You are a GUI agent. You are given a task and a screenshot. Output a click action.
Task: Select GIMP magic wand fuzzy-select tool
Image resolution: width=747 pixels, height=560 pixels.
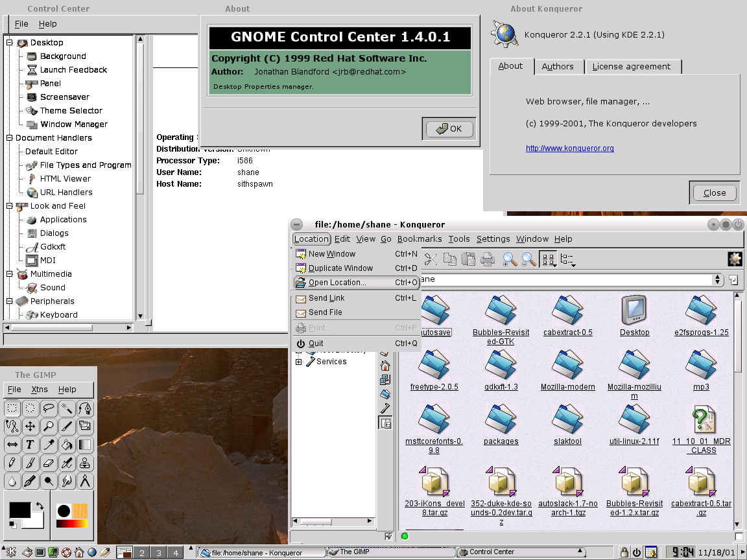point(67,408)
